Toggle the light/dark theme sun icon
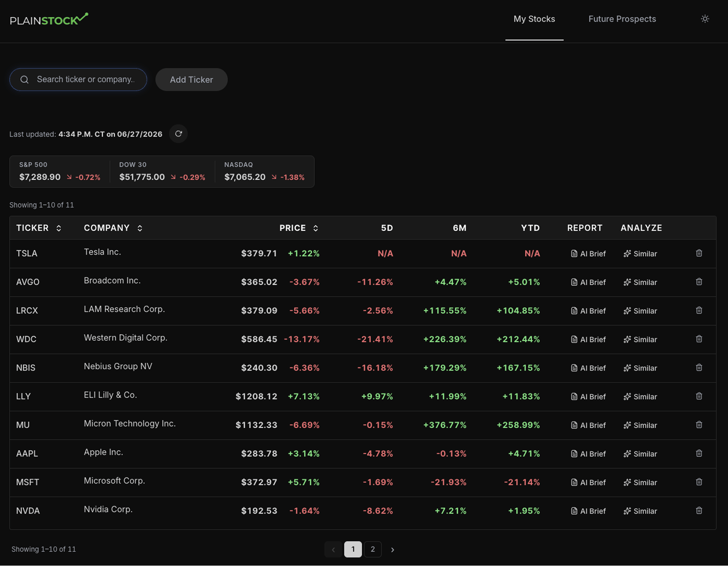Viewport: 728px width, 566px height. [705, 19]
